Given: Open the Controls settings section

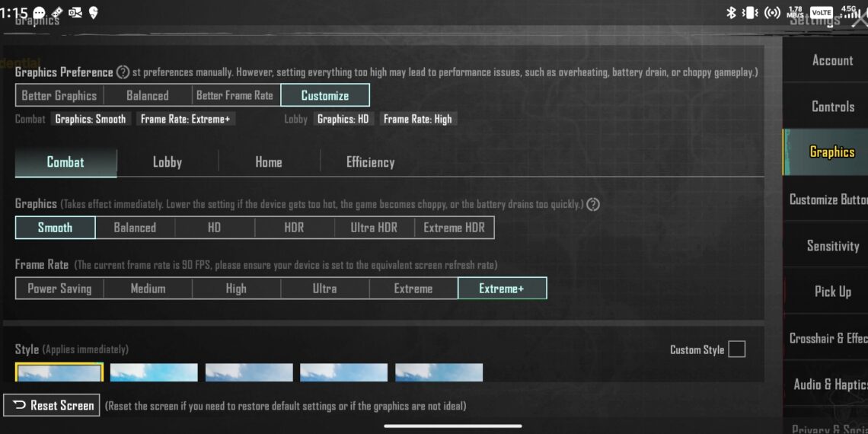Looking at the screenshot, I should (x=832, y=107).
